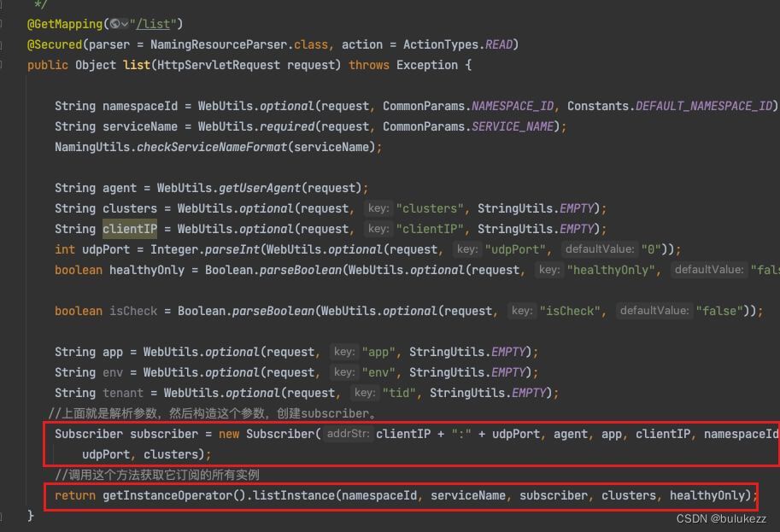This screenshot has width=780, height=532.
Task: Click the parseInt method call
Action: point(232,249)
